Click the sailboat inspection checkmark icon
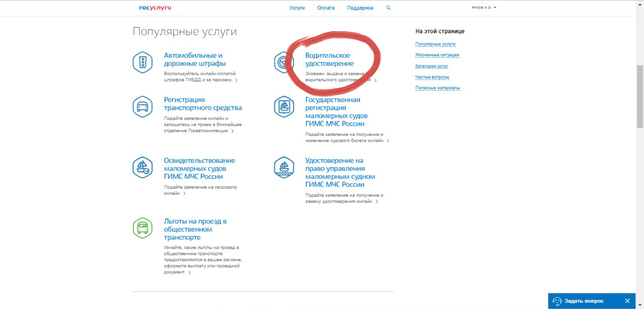 [x=142, y=168]
